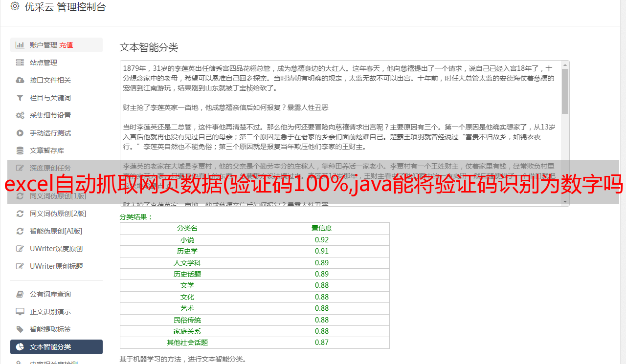Click the play icon for 手动运行测试
Image resolution: width=626 pixels, height=364 pixels.
tap(20, 133)
